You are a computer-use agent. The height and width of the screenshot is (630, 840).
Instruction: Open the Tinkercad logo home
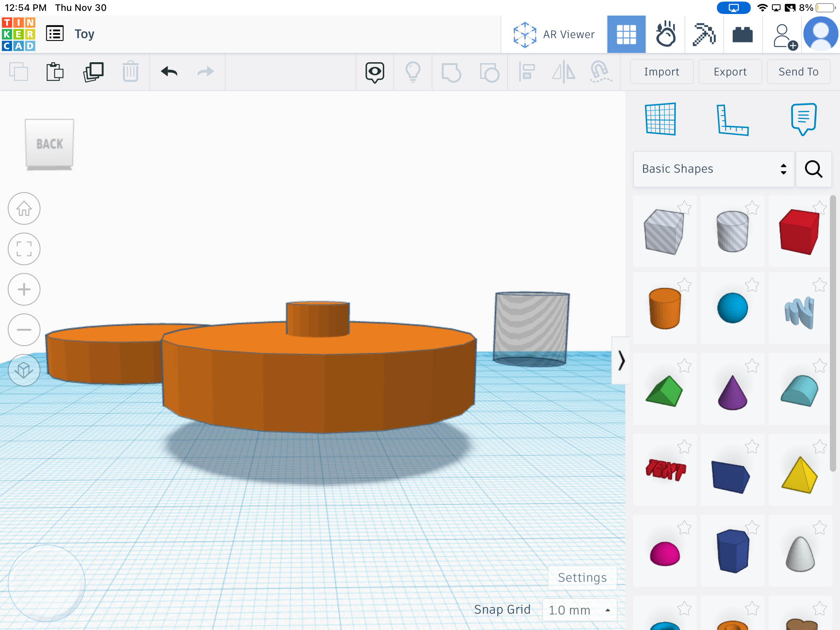point(19,34)
